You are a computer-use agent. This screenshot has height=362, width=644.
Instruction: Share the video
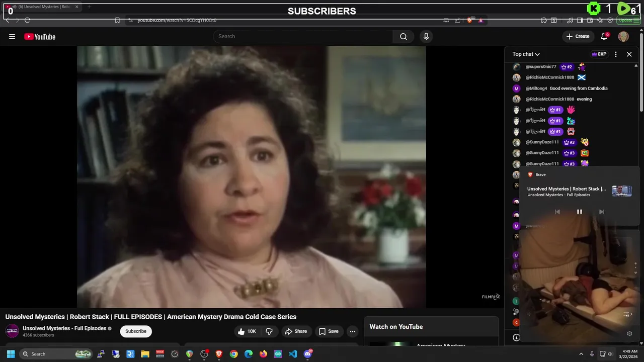tap(296, 331)
